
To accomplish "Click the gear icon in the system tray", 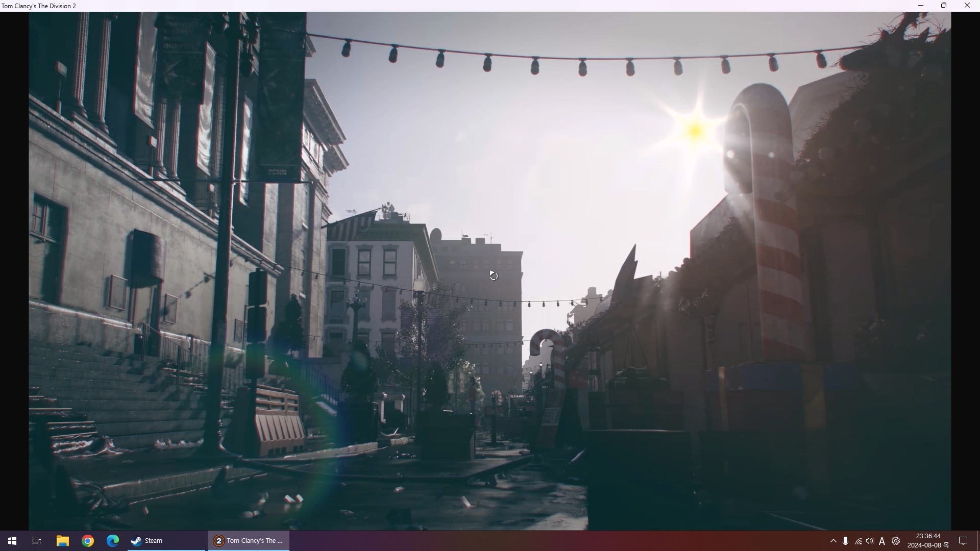I will pos(896,541).
